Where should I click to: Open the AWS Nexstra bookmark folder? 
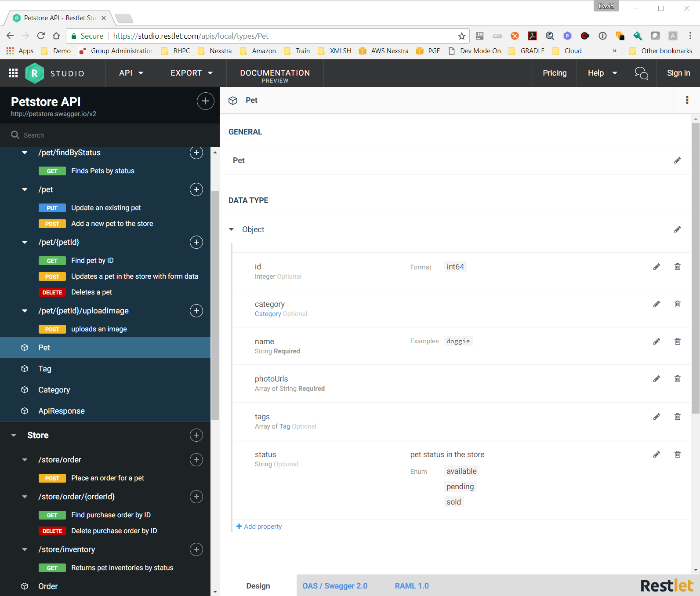tap(384, 51)
